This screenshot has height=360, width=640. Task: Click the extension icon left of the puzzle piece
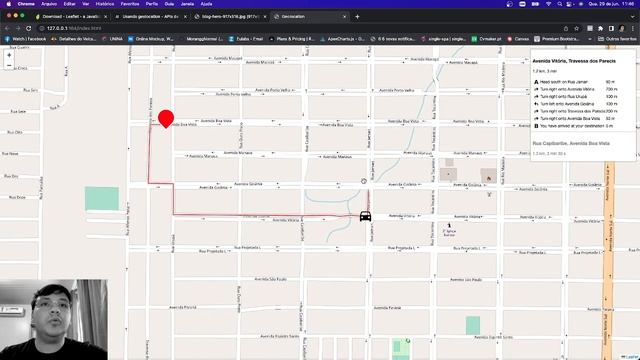(590, 28)
